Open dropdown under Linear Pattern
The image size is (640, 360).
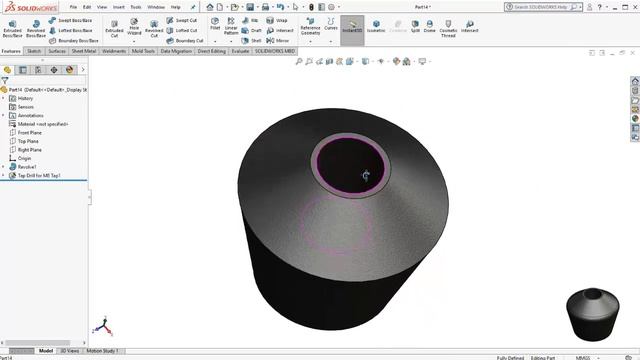231,41
